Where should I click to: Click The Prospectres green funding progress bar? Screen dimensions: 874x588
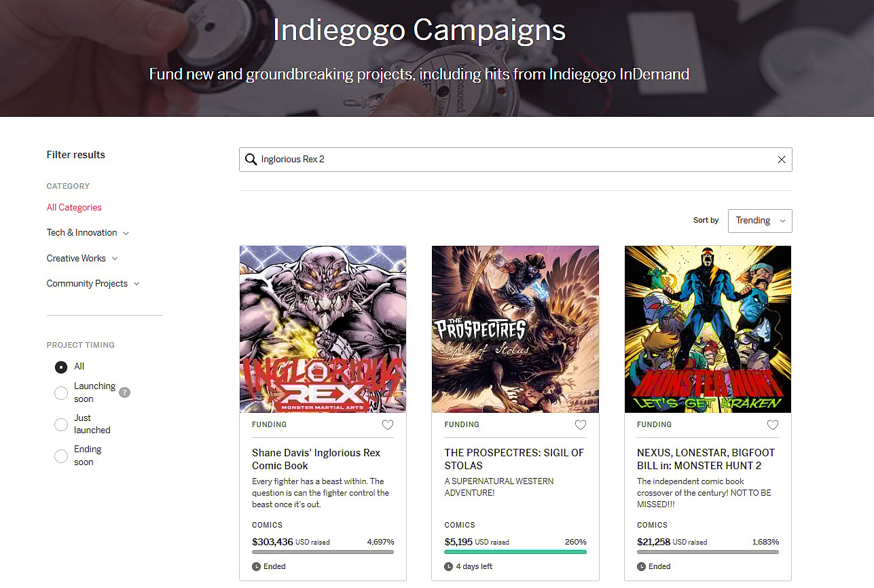coord(515,552)
